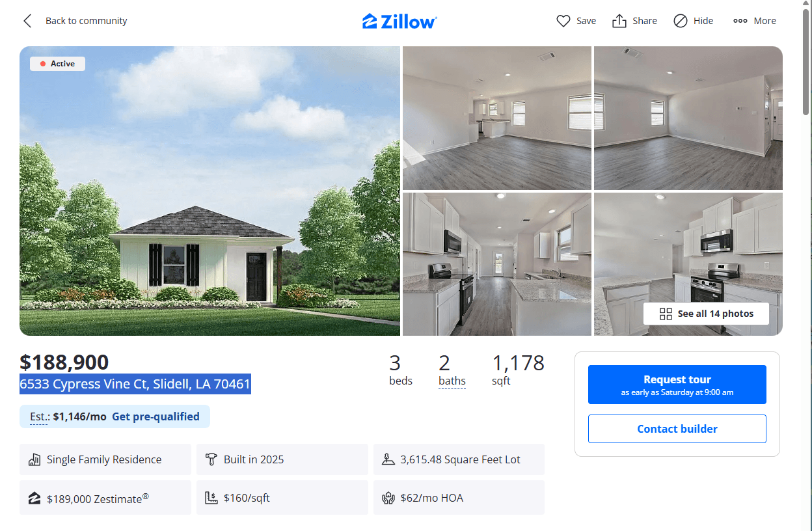Click the page vertical scrollbar

(x=807, y=265)
